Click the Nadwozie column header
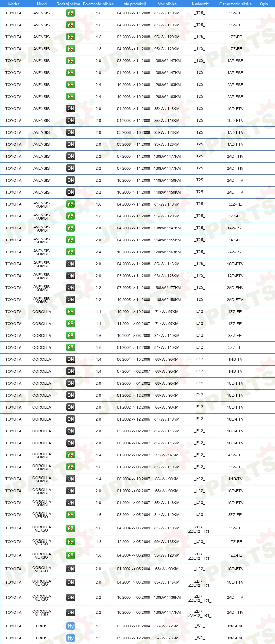Image resolution: width=275 pixels, height=644 pixels. click(200, 4)
